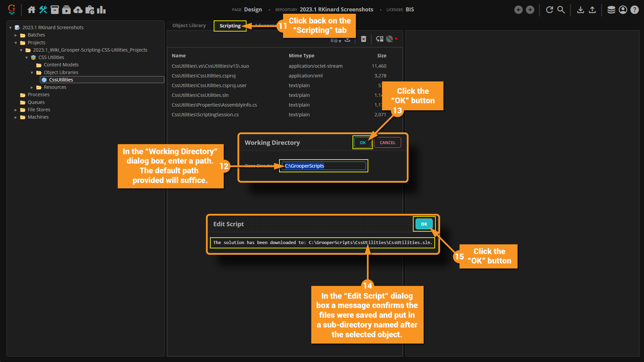Screen dimensions: 644x362
Task: Select the CssUtilities tree item
Action: pyautogui.click(x=61, y=80)
